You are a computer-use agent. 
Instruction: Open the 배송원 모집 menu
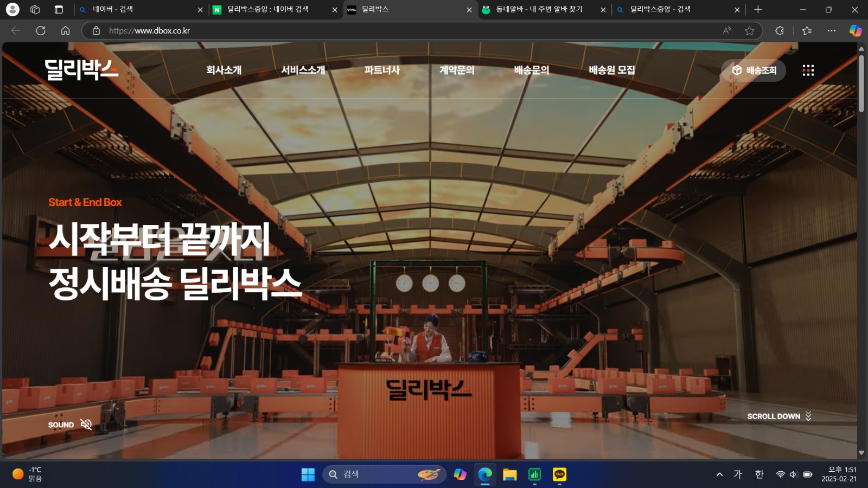tap(612, 70)
